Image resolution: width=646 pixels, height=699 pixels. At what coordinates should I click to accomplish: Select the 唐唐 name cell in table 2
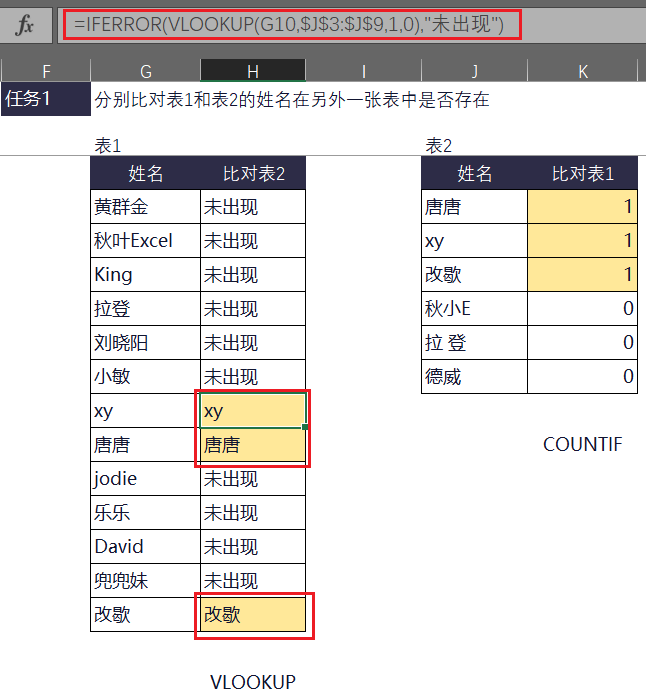tap(474, 207)
